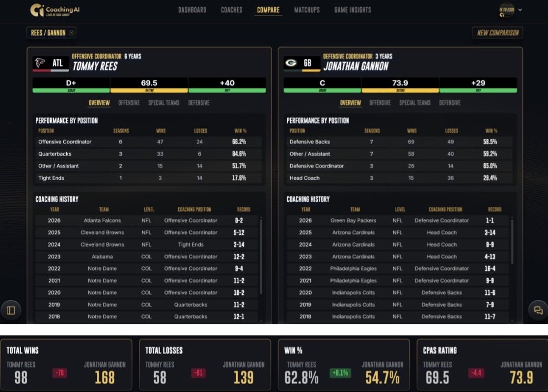The width and height of the screenshot is (548, 392).
Task: Select the 2023 Alabama history row
Action: 147,257
